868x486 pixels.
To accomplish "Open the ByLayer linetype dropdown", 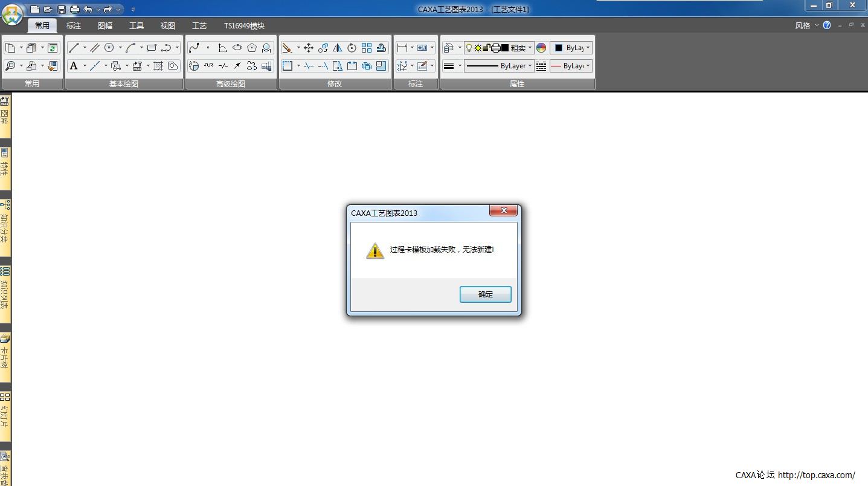I will coord(499,66).
